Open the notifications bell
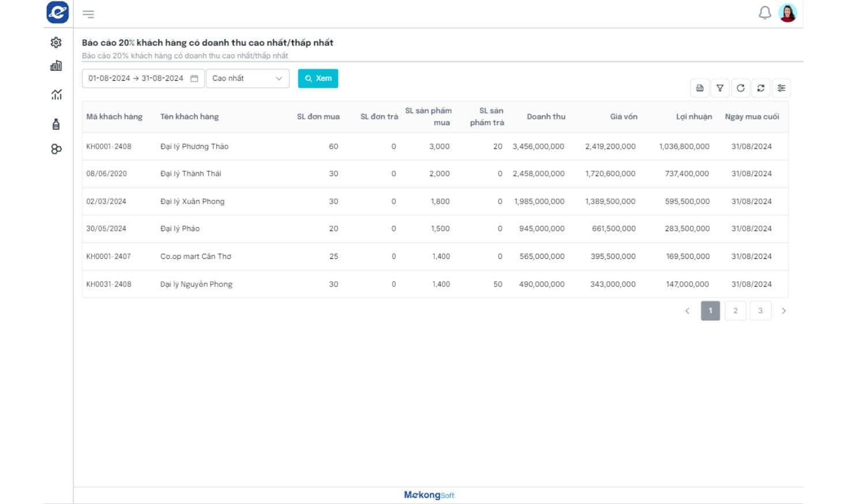This screenshot has width=847, height=504. pos(765,13)
